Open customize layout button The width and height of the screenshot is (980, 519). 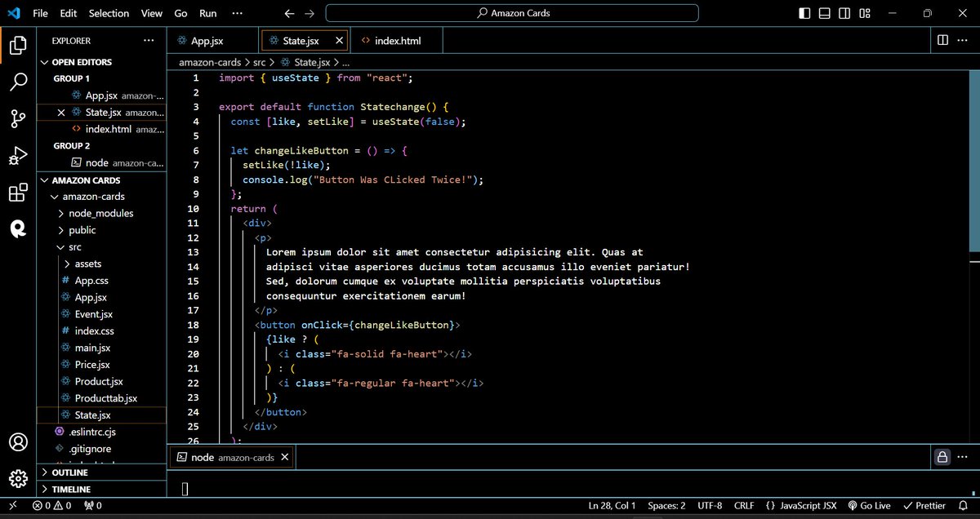click(x=864, y=13)
